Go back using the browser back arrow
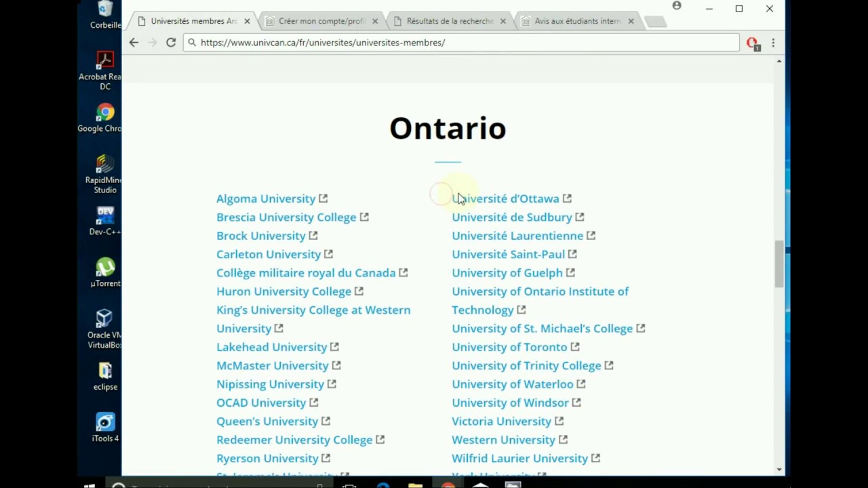The image size is (868, 488). [x=134, y=42]
